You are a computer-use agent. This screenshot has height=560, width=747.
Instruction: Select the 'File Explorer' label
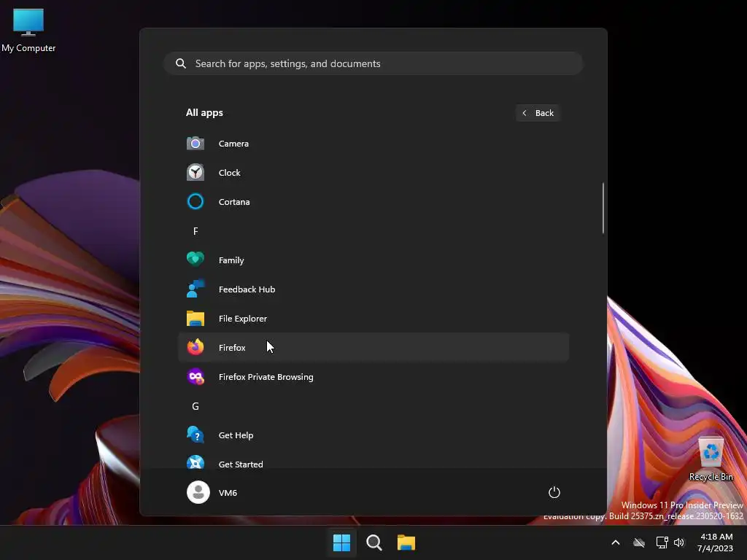tap(242, 319)
